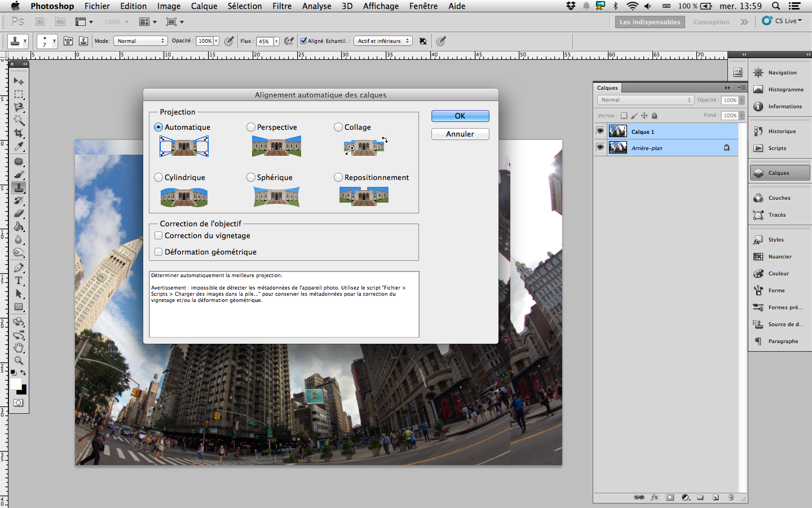Select the Automatique projection option
812x508 pixels.
pyautogui.click(x=158, y=127)
